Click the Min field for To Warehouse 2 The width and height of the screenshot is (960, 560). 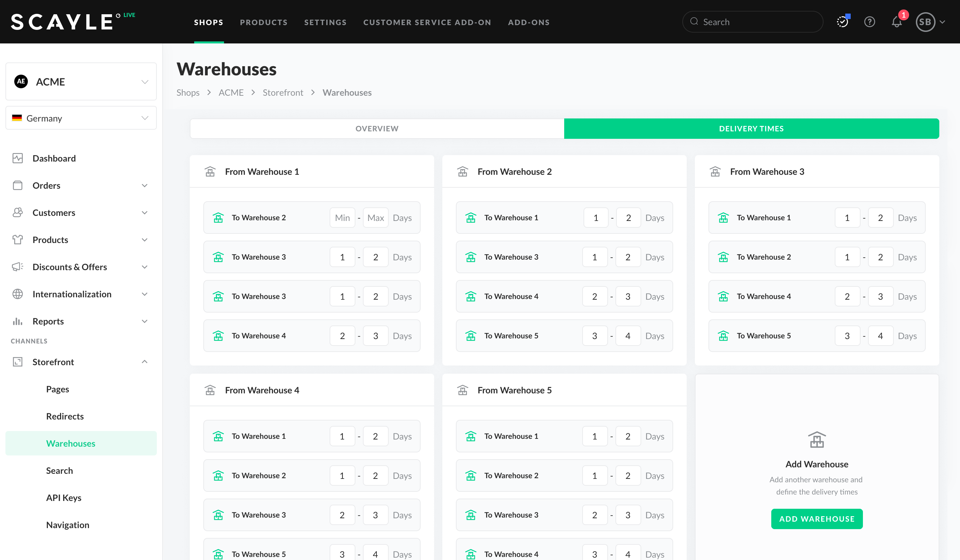click(342, 218)
